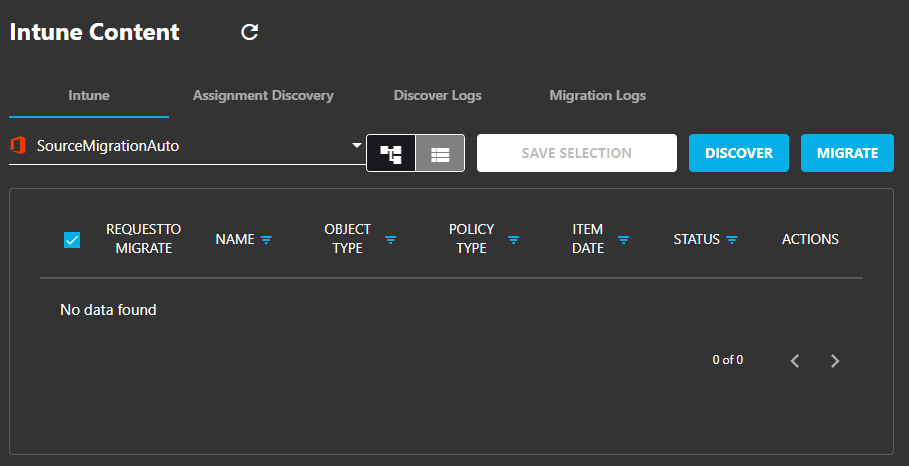Image resolution: width=909 pixels, height=466 pixels.
Task: Click the Intune Content heading
Action: point(94,32)
